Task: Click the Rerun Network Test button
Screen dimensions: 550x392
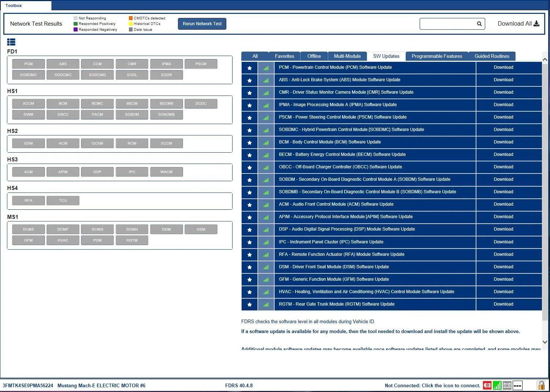Action: [202, 24]
